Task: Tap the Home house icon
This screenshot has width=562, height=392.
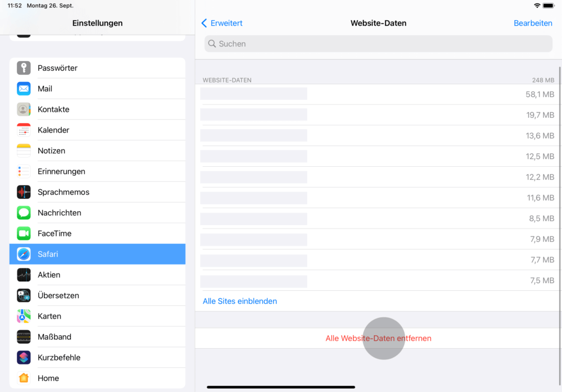Action: pos(24,378)
